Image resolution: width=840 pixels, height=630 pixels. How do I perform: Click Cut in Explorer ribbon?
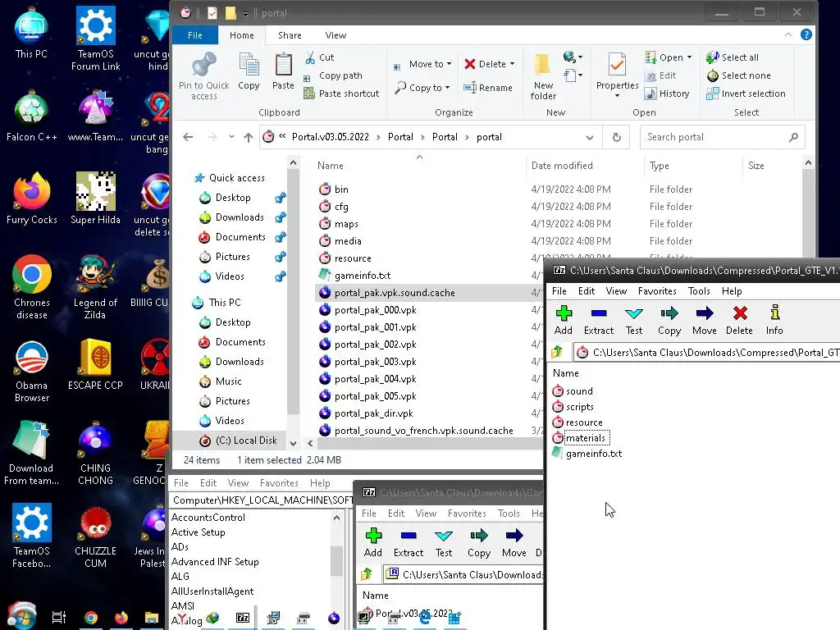click(319, 57)
